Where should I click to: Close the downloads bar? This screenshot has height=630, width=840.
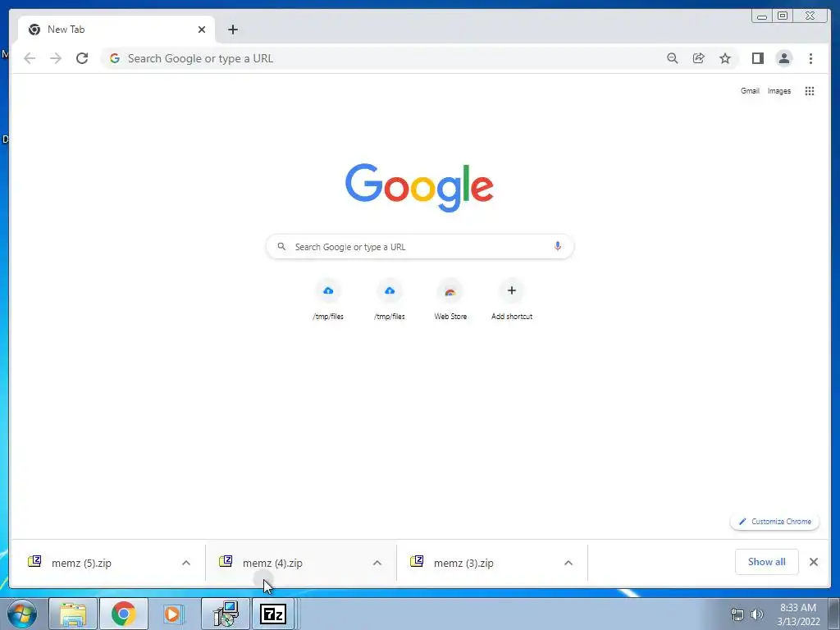click(x=813, y=562)
